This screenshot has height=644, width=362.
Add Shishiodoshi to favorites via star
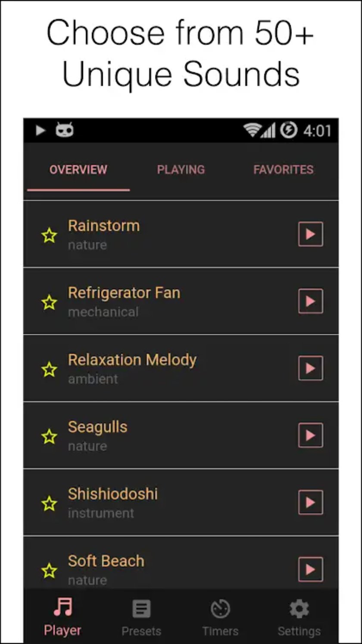tap(49, 504)
